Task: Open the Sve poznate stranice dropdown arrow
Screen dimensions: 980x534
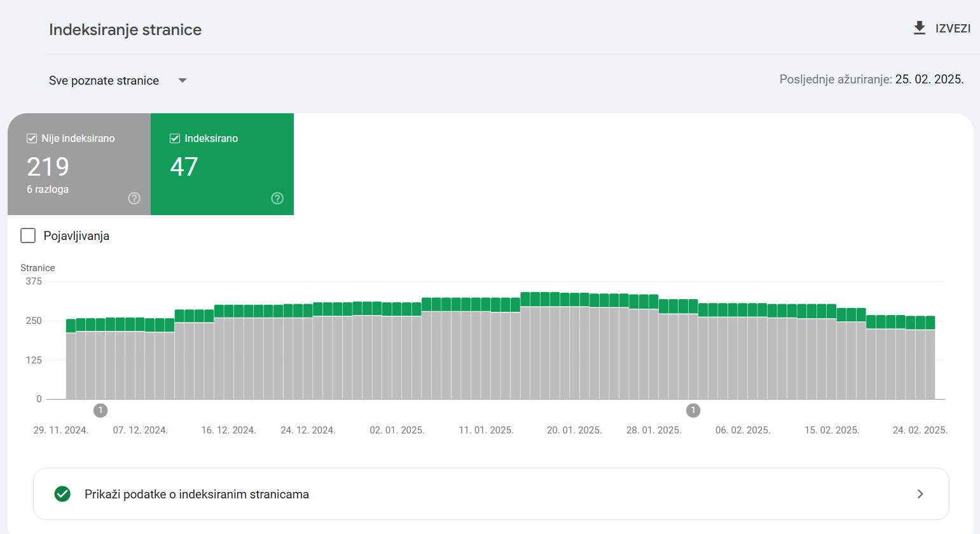Action: coord(183,81)
